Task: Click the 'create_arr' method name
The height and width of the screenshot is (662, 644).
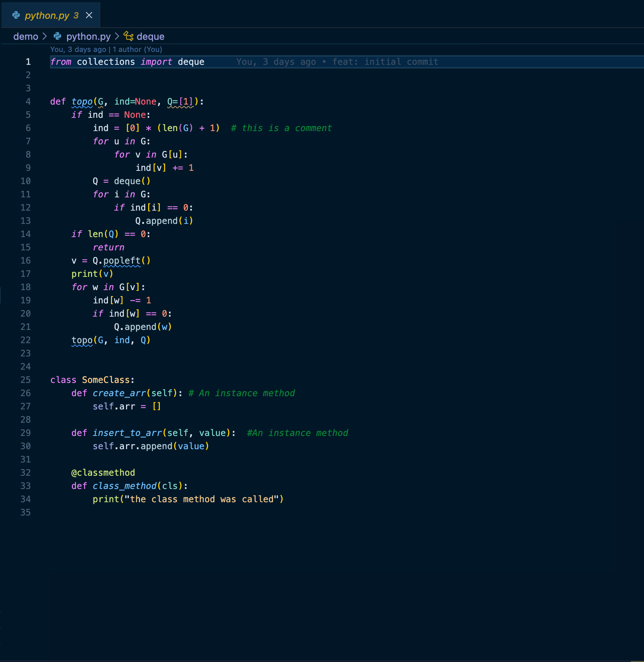Action: [x=119, y=393]
